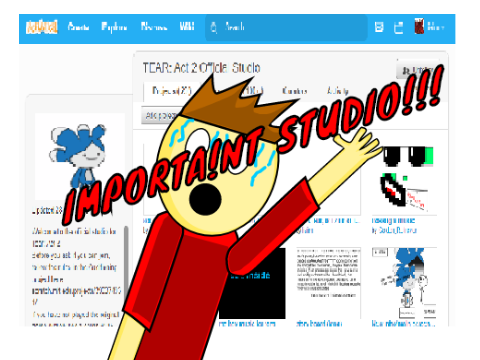The image size is (480, 360).
Task: Open the messages envelope icon
Action: (x=379, y=27)
